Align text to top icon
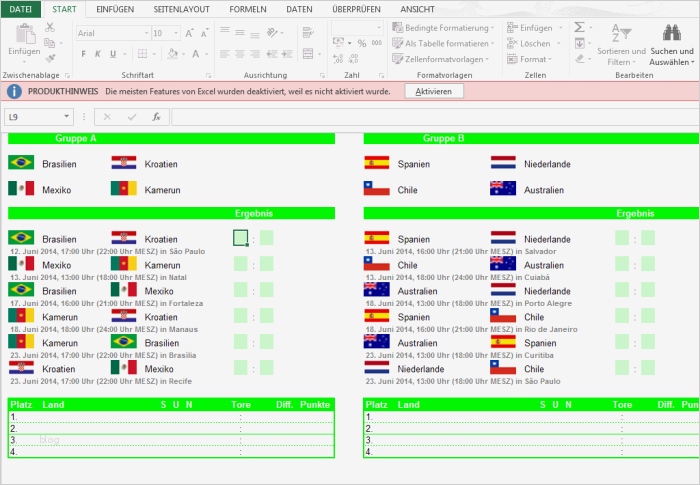The width and height of the screenshot is (700, 485). (225, 32)
